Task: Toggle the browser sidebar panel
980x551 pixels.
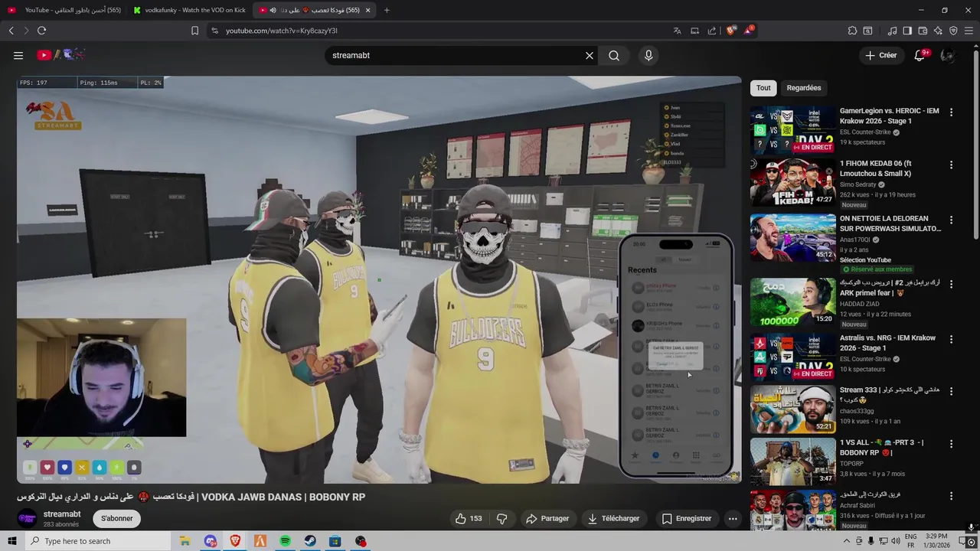Action: point(907,31)
